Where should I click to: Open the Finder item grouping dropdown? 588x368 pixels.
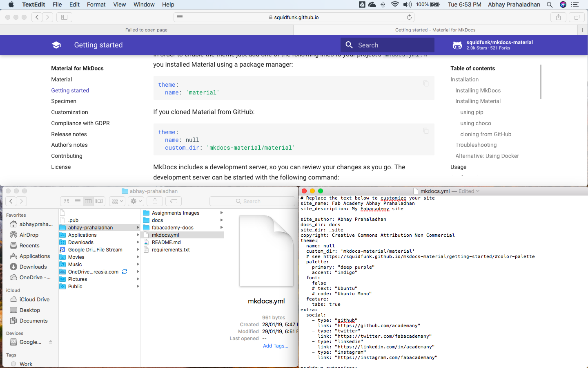(x=117, y=201)
